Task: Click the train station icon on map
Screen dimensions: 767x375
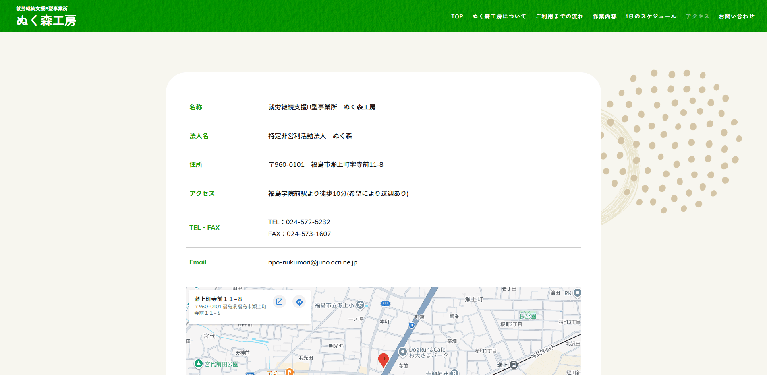Action: click(x=514, y=365)
